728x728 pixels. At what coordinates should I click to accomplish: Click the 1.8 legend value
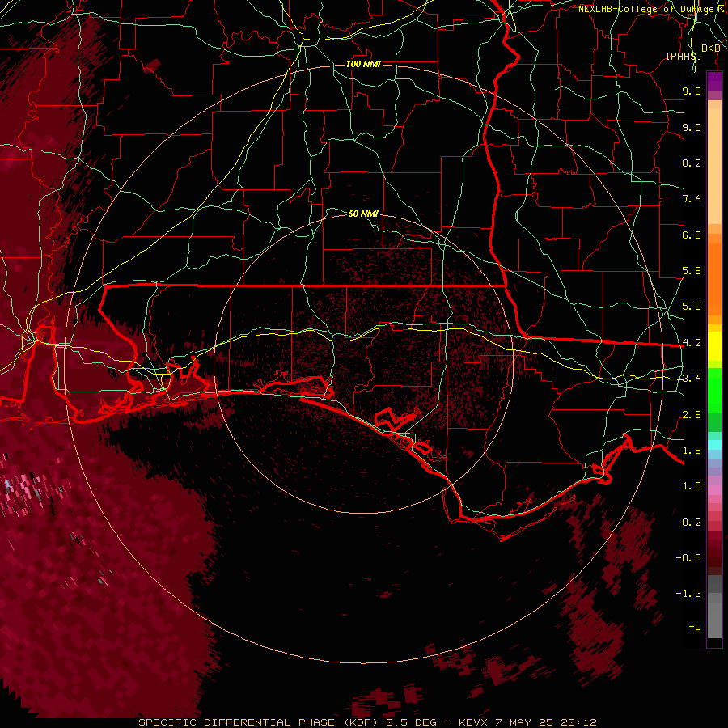coord(692,451)
